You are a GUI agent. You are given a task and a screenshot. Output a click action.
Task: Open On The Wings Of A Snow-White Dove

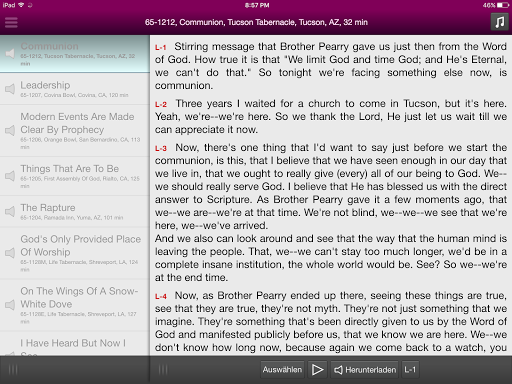pyautogui.click(x=75, y=305)
